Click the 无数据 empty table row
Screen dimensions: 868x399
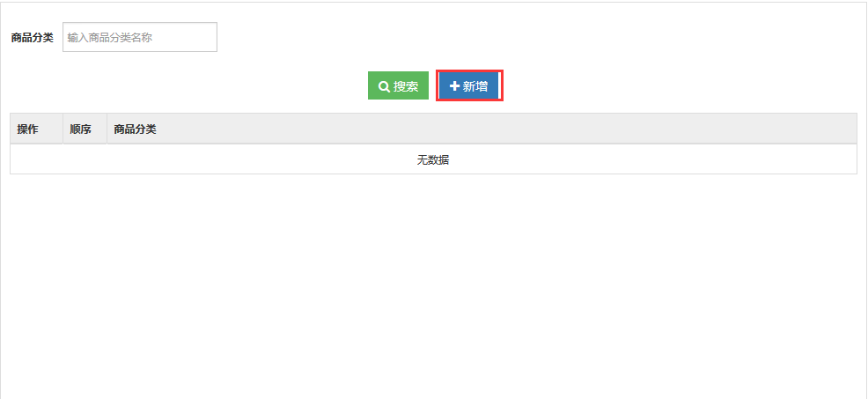pyautogui.click(x=433, y=159)
